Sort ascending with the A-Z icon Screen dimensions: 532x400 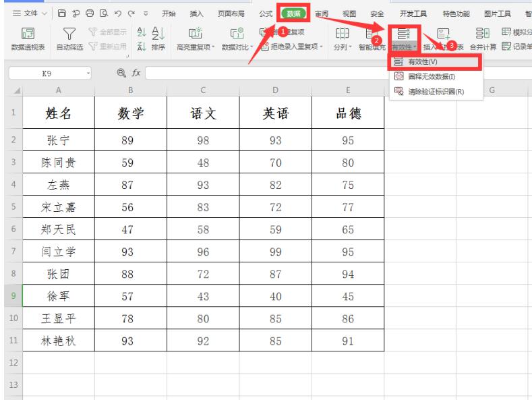142,32
